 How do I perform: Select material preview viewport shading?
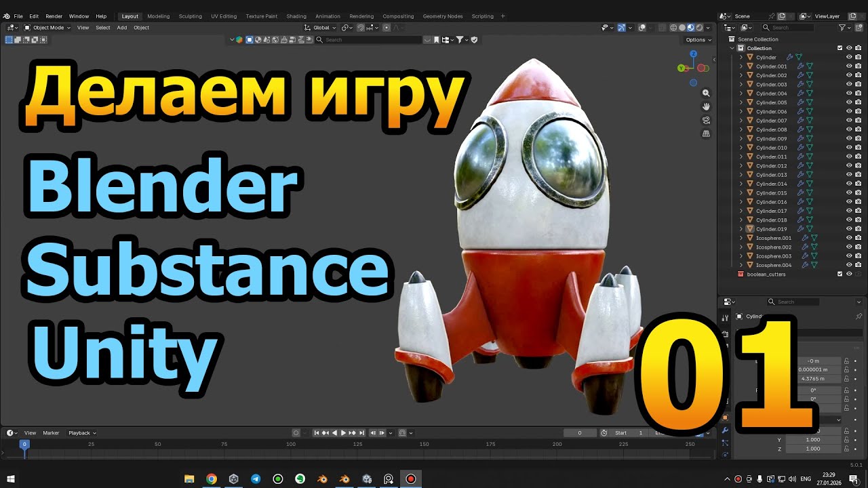coord(690,28)
